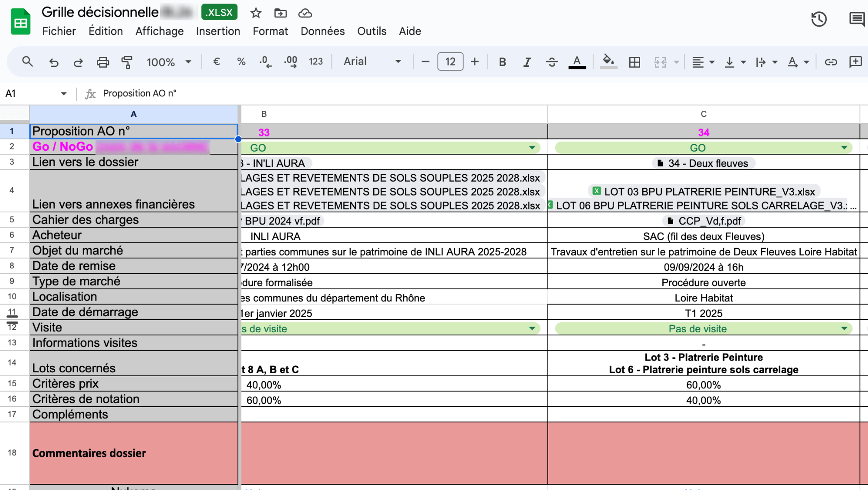
Task: Click the search menus magnifier icon
Action: point(27,62)
